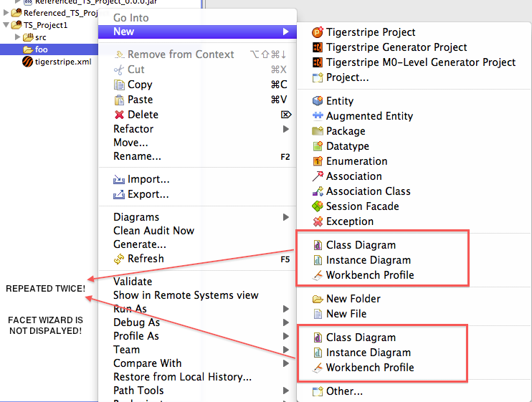Pick the Association Class icon
Screen dimensions: 532x402
click(x=318, y=191)
